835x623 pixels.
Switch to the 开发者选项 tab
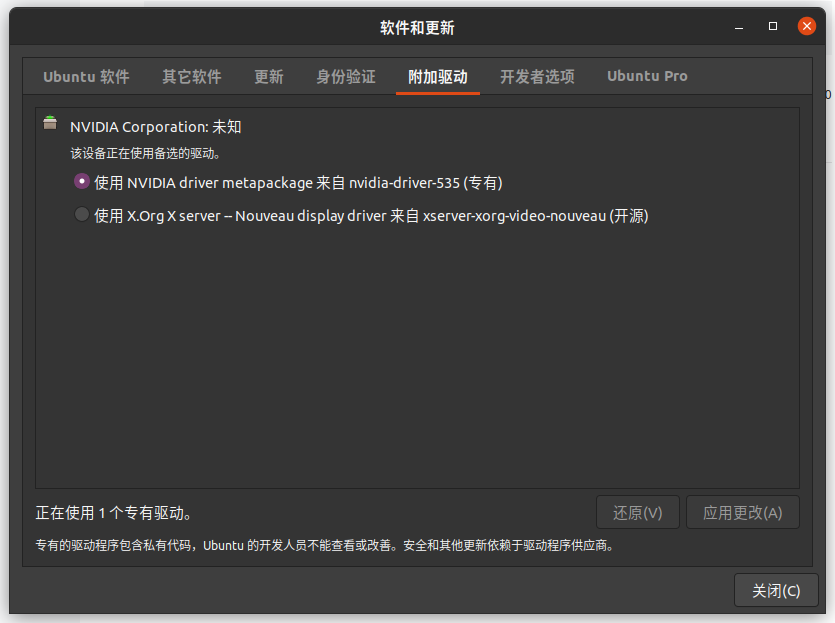coord(537,76)
